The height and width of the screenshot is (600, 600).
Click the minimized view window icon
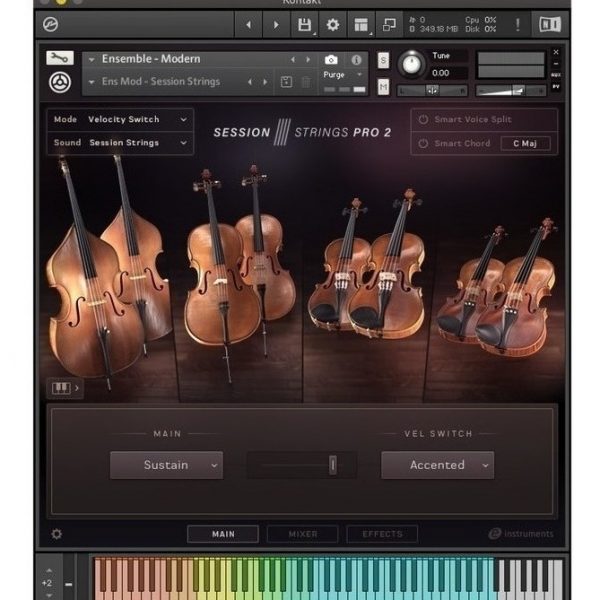tap(389, 25)
